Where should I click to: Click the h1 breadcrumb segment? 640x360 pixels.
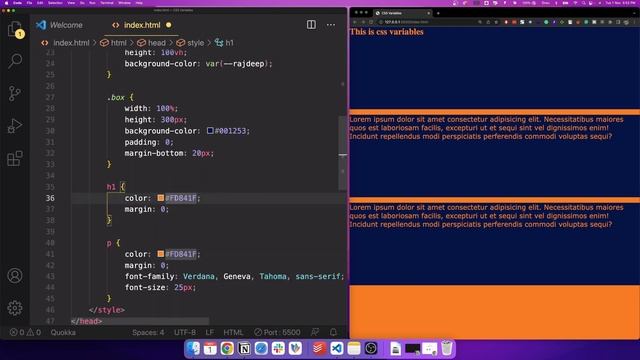pos(224,42)
